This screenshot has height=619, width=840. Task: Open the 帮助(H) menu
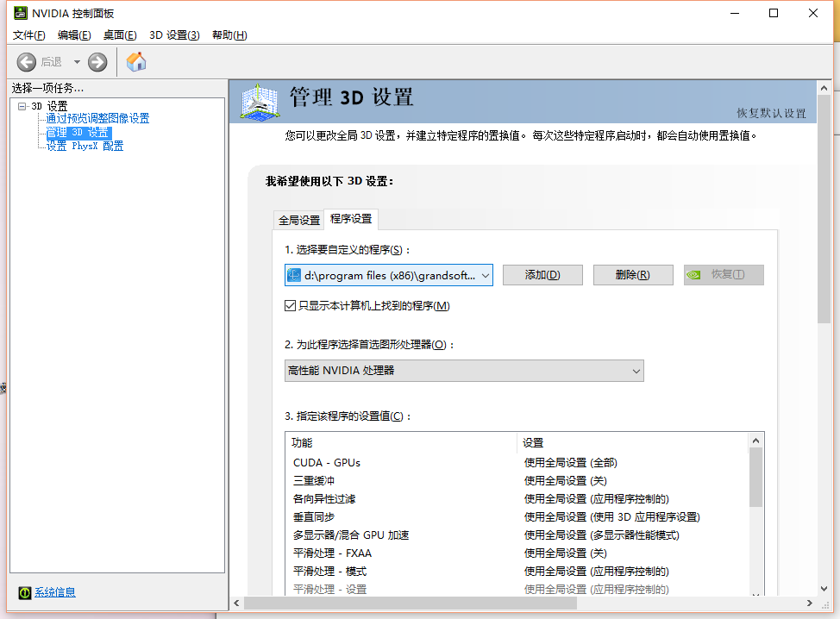pyautogui.click(x=229, y=35)
